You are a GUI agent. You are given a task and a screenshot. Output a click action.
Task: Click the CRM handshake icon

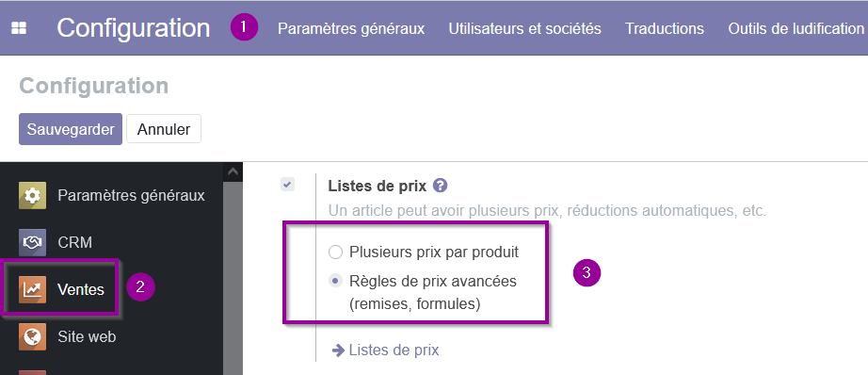[x=32, y=242]
